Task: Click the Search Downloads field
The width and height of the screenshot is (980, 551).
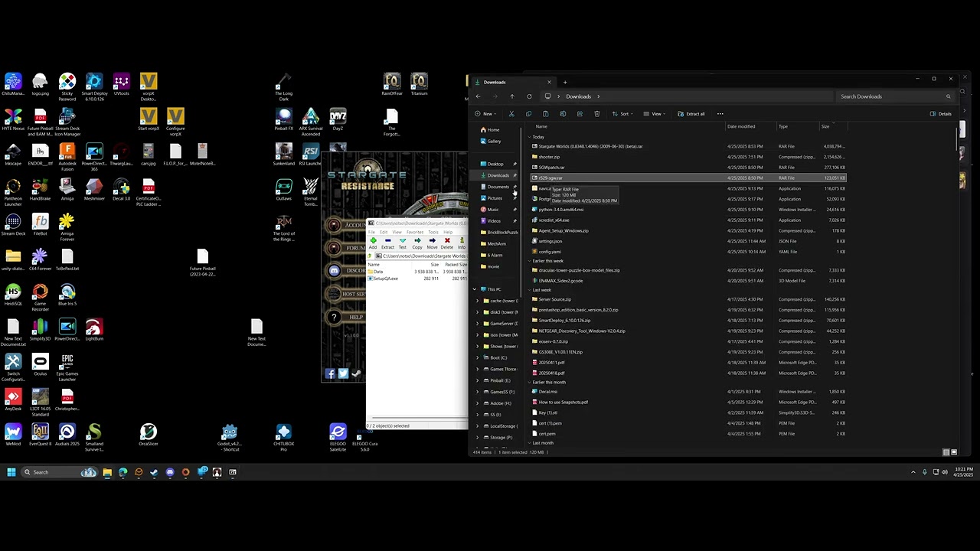Action: [894, 96]
